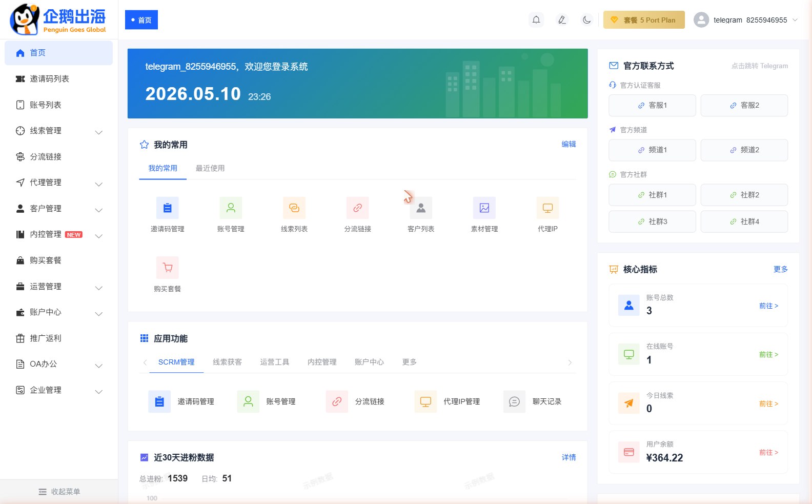Image resolution: width=812 pixels, height=504 pixels.
Task: Click 前往 link for 用户余额
Action: 768,452
